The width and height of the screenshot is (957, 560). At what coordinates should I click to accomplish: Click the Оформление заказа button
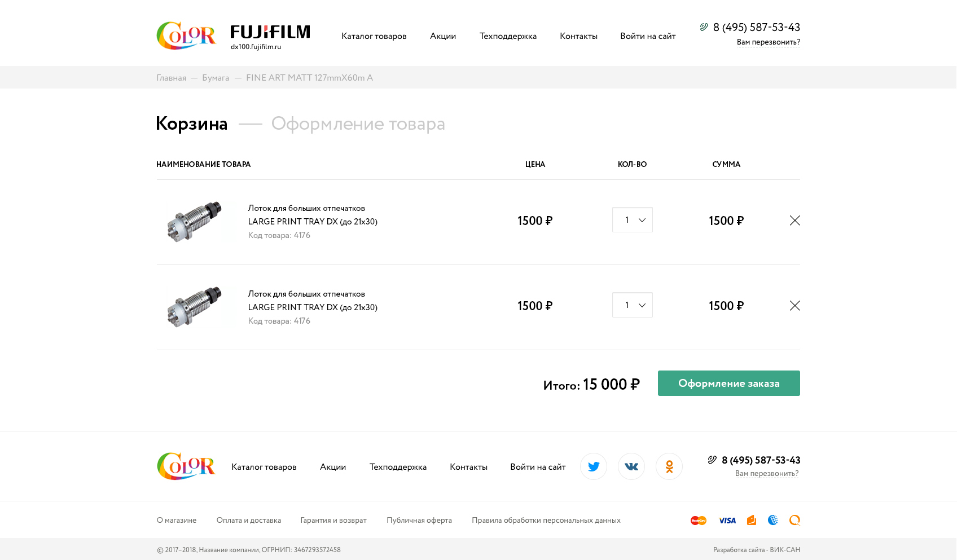tap(728, 383)
